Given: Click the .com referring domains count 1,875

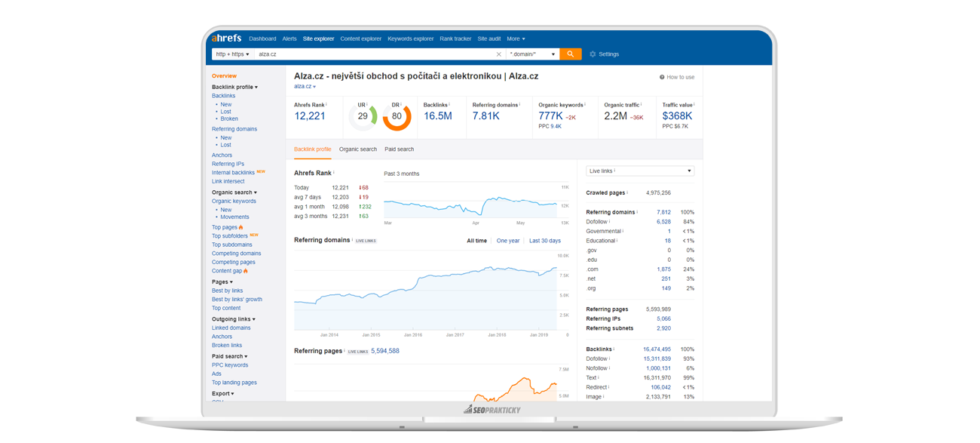Looking at the screenshot, I should pyautogui.click(x=663, y=269).
